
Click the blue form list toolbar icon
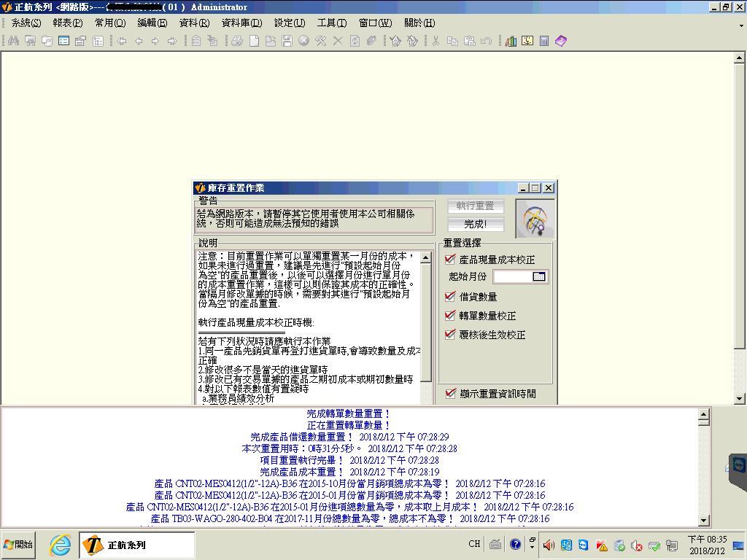(x=64, y=41)
